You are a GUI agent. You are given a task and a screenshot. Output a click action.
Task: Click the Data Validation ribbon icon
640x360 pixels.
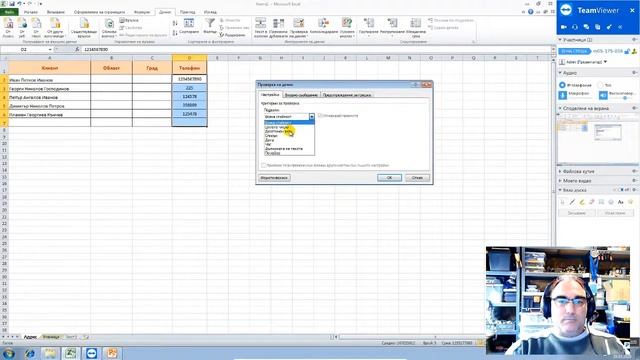pos(299,24)
